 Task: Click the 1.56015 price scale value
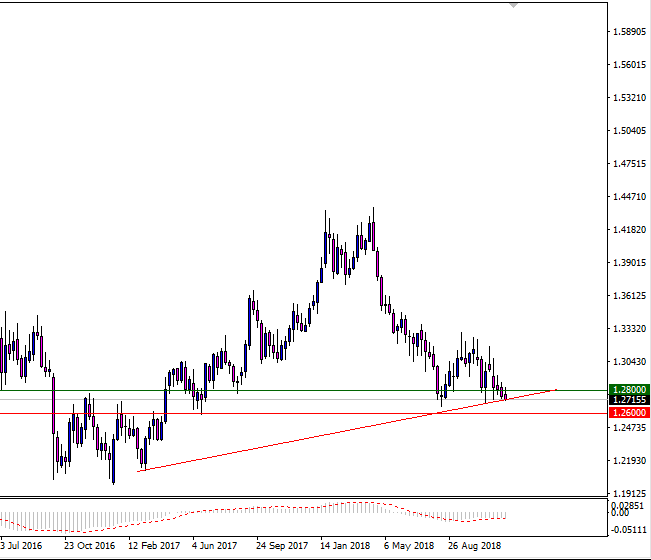[x=630, y=65]
